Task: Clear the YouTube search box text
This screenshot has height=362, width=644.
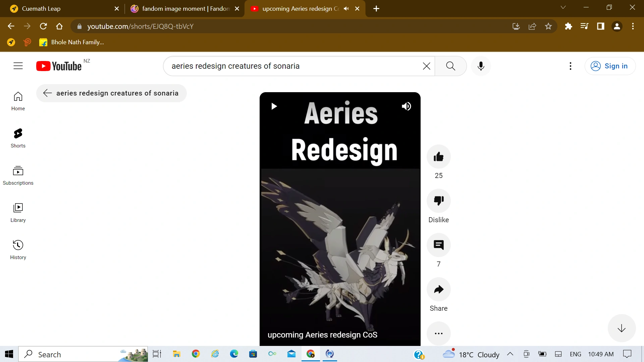Action: (426, 66)
